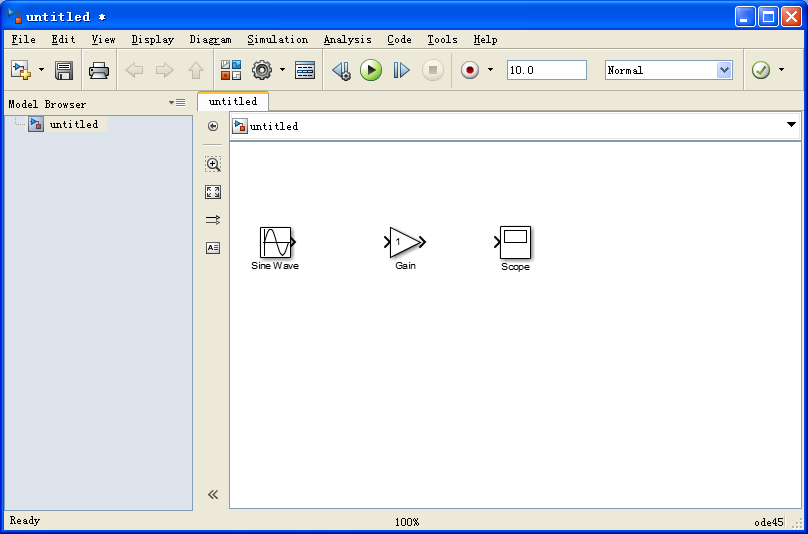
Task: Click the untitled breadcrumb in address bar
Action: (274, 126)
